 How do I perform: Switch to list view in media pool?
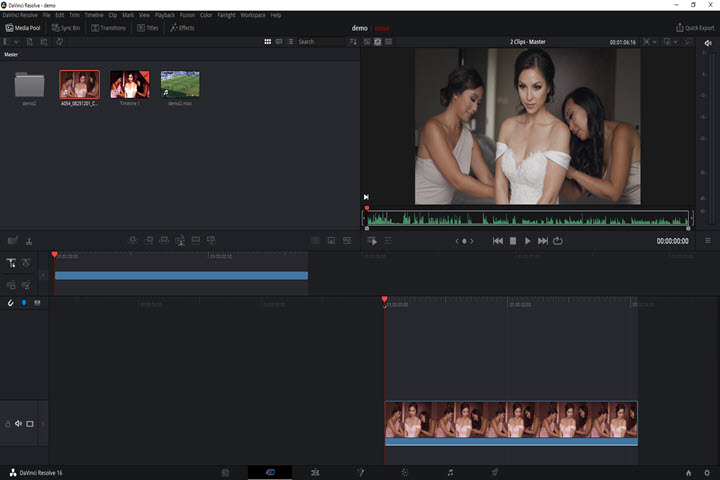pyautogui.click(x=290, y=42)
